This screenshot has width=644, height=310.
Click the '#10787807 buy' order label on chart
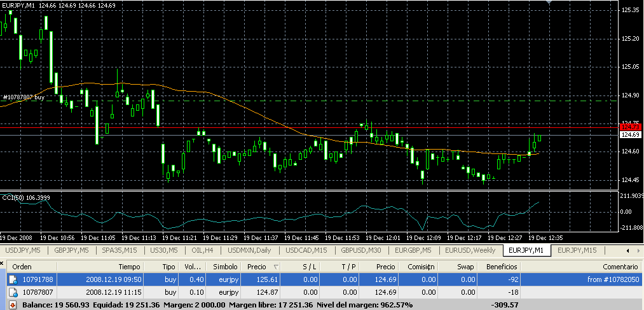pos(24,97)
